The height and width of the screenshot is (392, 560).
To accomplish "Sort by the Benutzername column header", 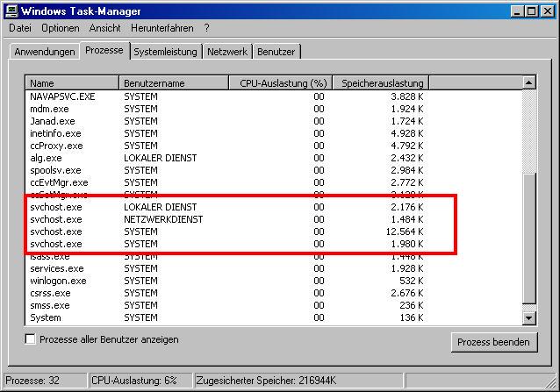I will 174,83.
